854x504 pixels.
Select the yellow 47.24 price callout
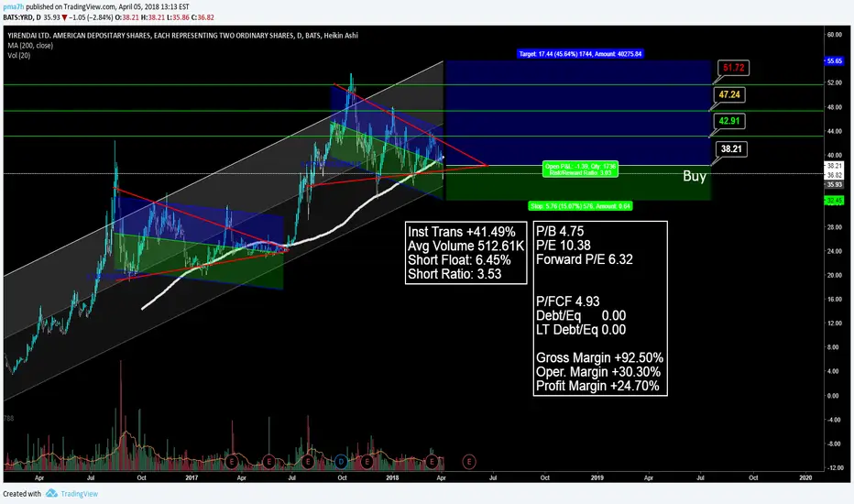tap(729, 94)
